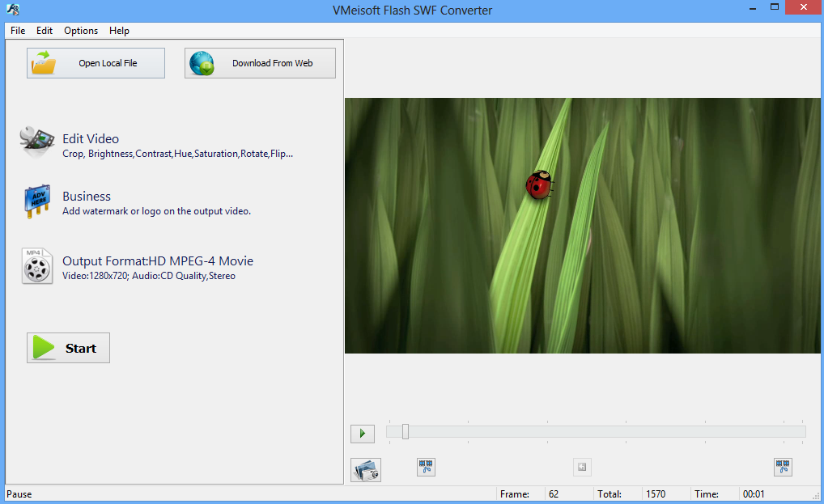Open the Help menu
This screenshot has height=504, width=824.
(119, 31)
